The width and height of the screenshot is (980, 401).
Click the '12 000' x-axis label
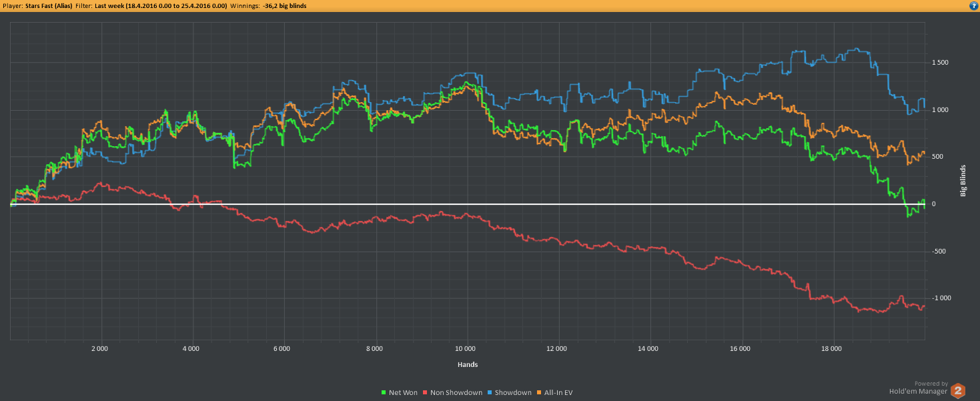coord(556,348)
